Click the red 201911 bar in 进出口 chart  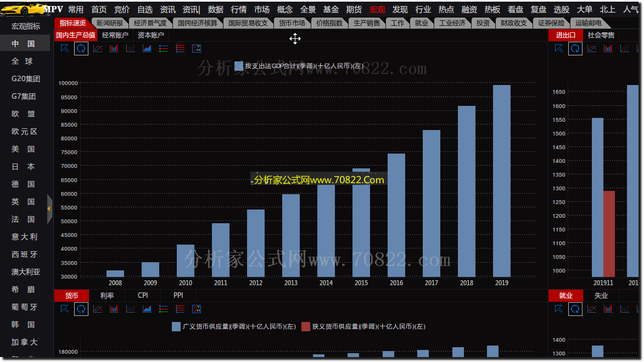(609, 234)
